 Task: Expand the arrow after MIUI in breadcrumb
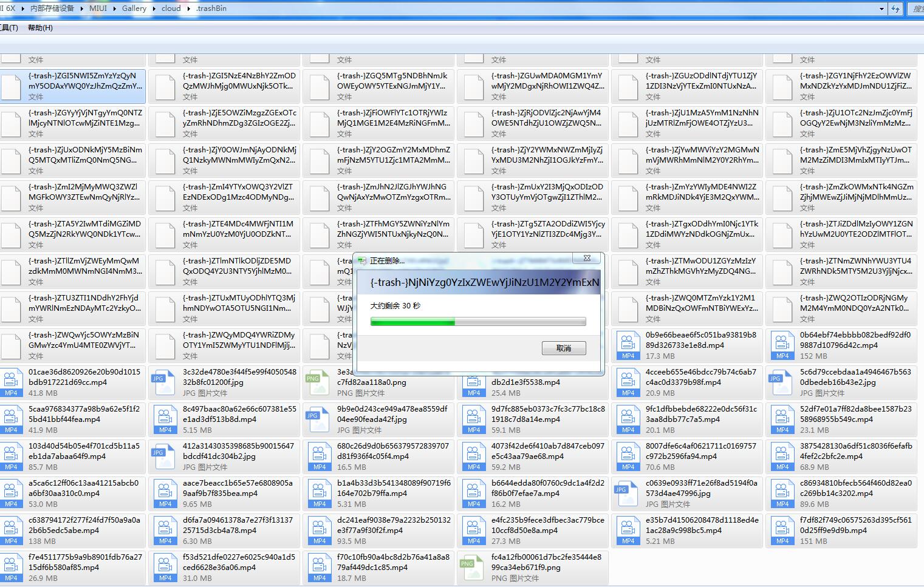click(x=115, y=8)
